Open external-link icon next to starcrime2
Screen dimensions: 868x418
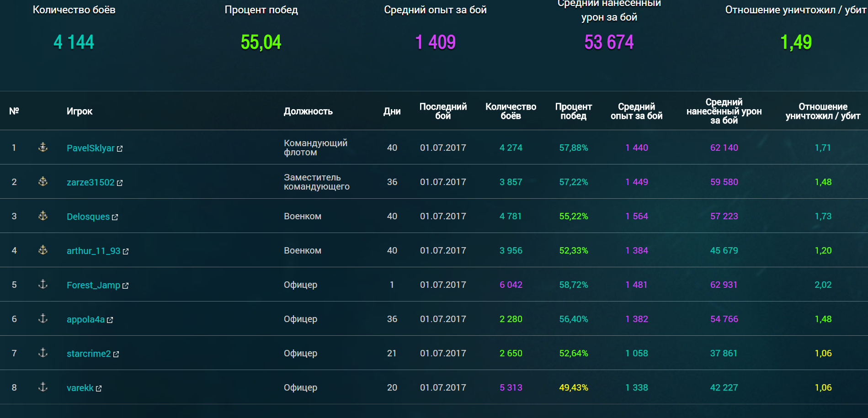click(x=116, y=354)
